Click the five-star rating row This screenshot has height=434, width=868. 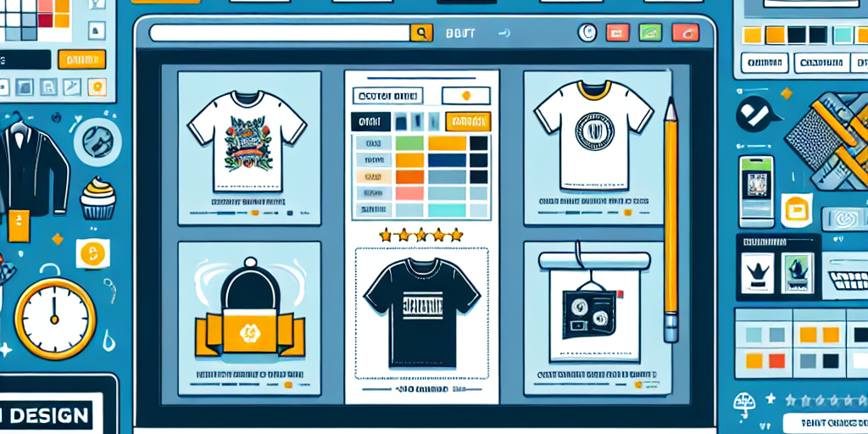point(420,235)
